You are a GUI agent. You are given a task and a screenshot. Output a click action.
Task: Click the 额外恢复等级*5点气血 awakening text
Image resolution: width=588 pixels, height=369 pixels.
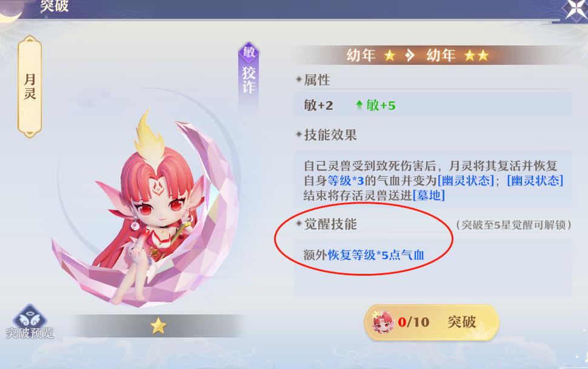(364, 255)
